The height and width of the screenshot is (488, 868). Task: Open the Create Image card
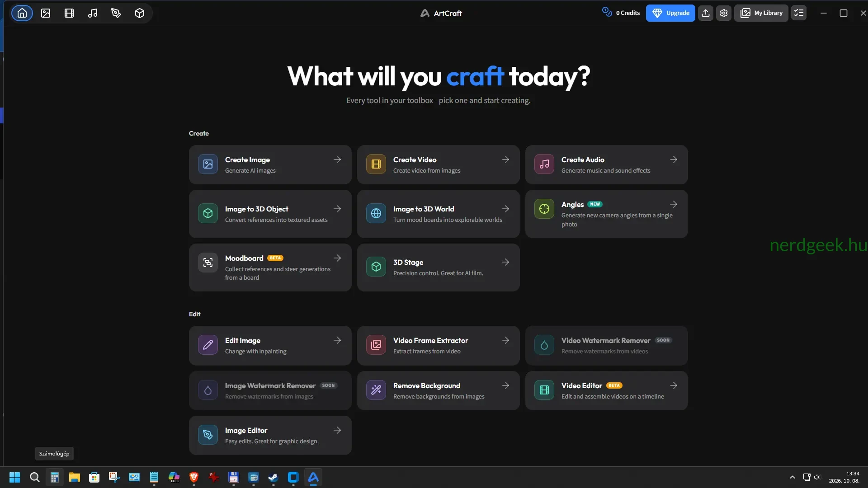[x=270, y=164]
